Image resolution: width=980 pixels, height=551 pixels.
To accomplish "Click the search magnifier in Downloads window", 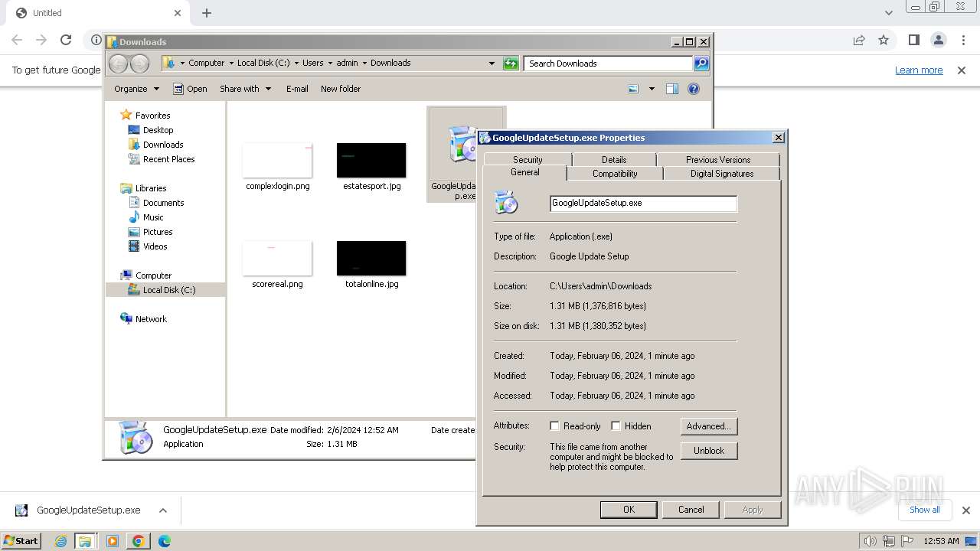I will (x=701, y=64).
